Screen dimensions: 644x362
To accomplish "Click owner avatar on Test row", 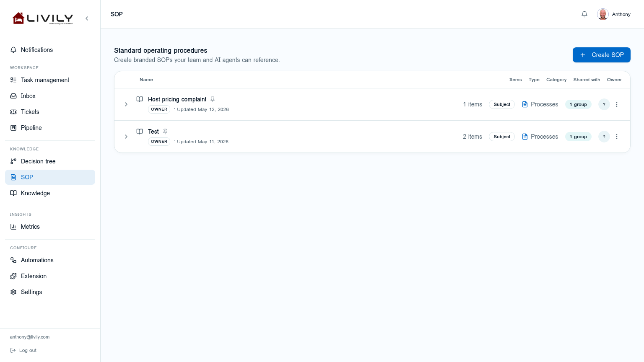I will pos(604,137).
